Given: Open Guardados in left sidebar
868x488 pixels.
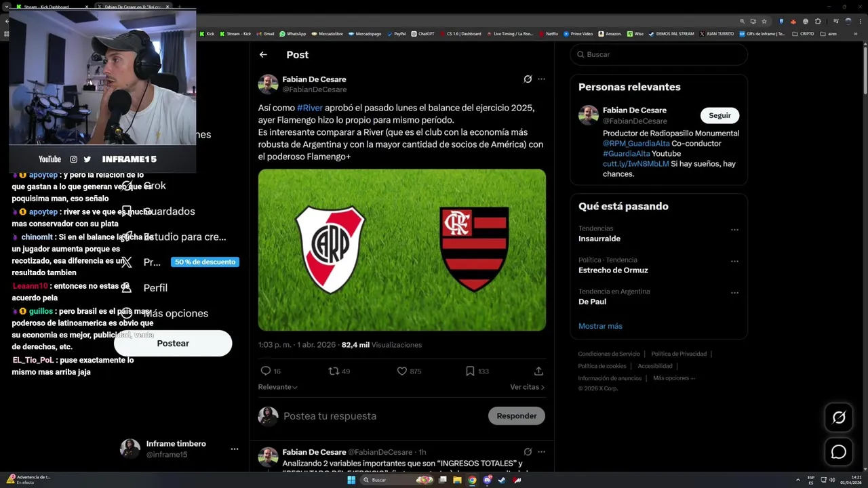Looking at the screenshot, I should [158, 211].
